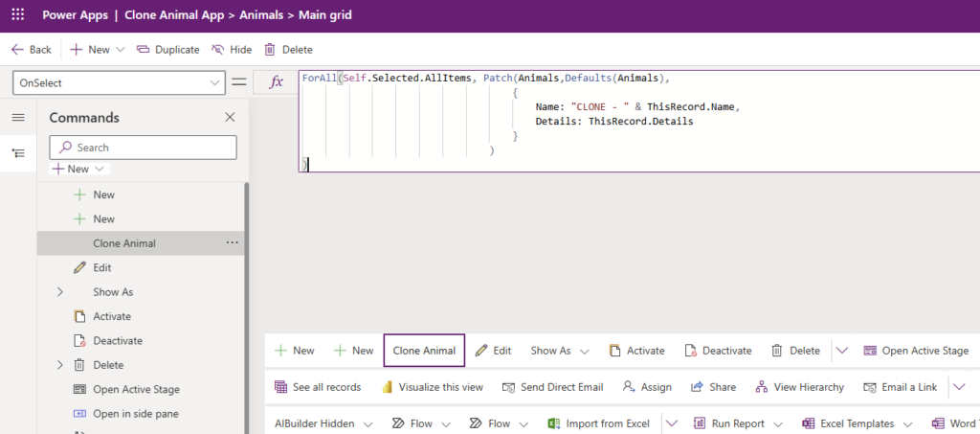Select the first New command in list
The height and width of the screenshot is (434, 980).
141,194
